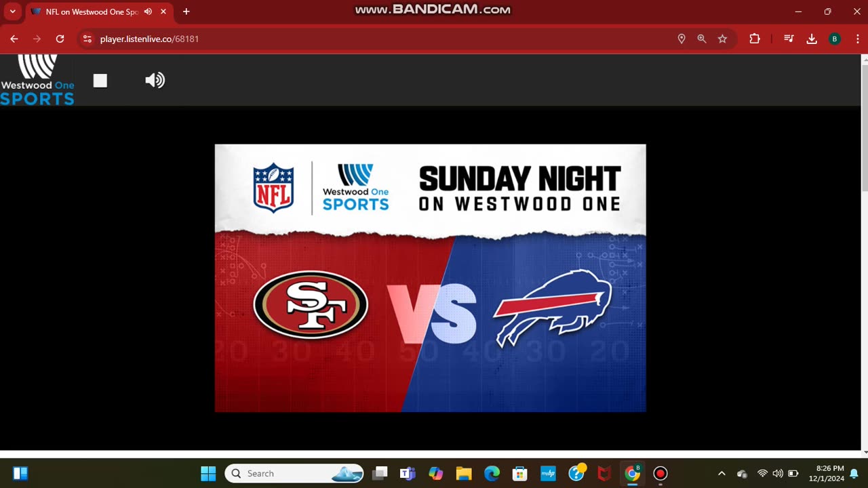868x488 pixels.
Task: Switch to Chrome on the taskbar
Action: [632, 473]
